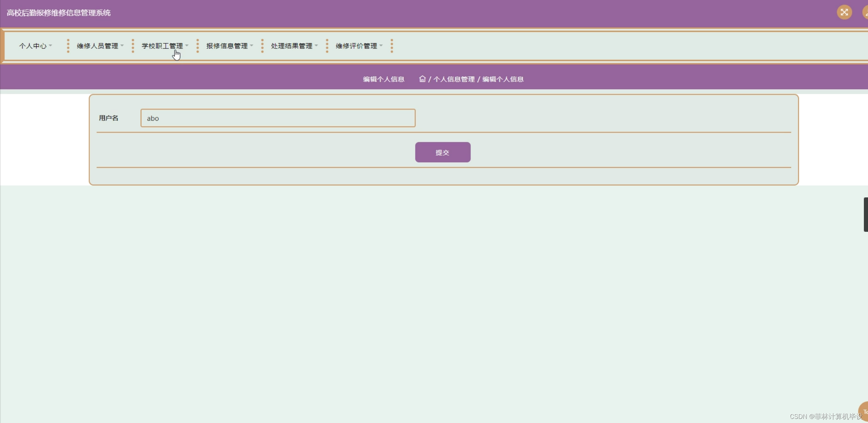Go home via breadcrumb house icon

click(422, 79)
